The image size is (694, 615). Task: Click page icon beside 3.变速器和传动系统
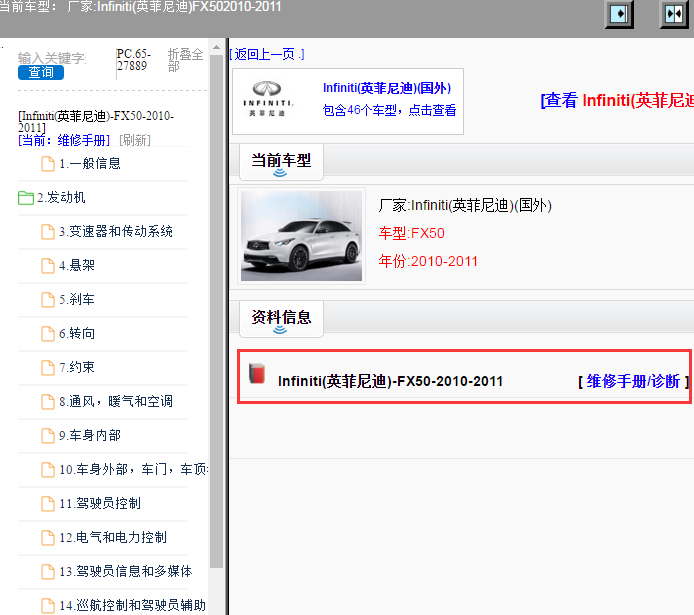pos(48,232)
